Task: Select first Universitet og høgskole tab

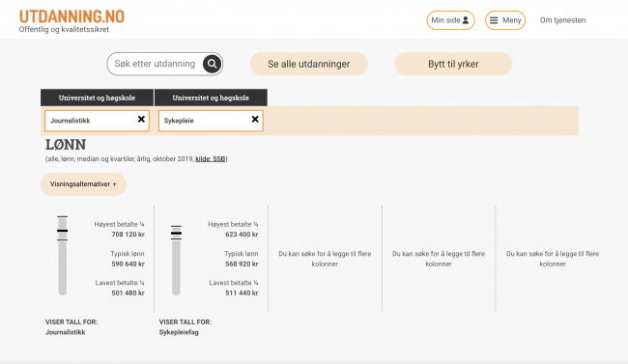Action: (97, 98)
